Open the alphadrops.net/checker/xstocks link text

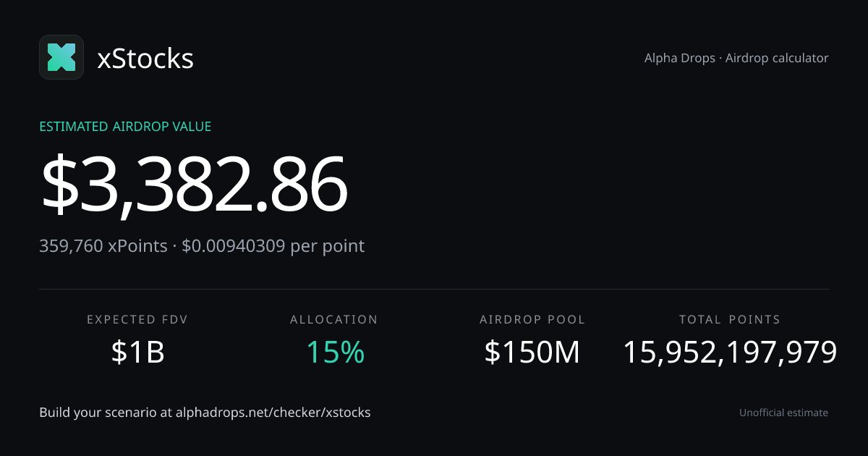272,413
